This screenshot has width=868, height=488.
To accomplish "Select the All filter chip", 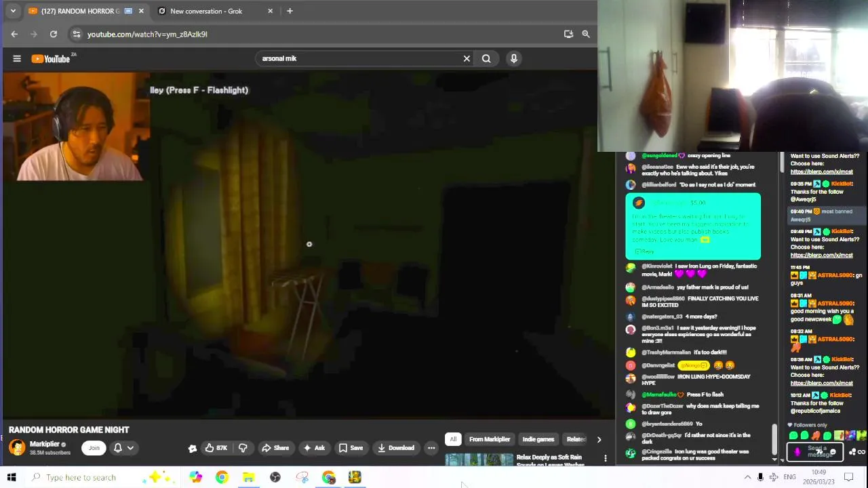I will (x=453, y=439).
